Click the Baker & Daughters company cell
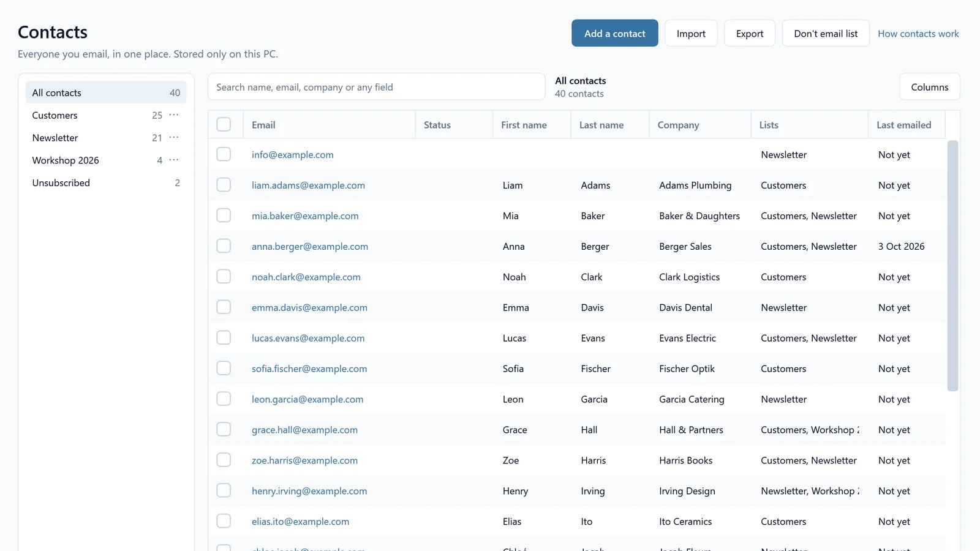 tap(699, 216)
